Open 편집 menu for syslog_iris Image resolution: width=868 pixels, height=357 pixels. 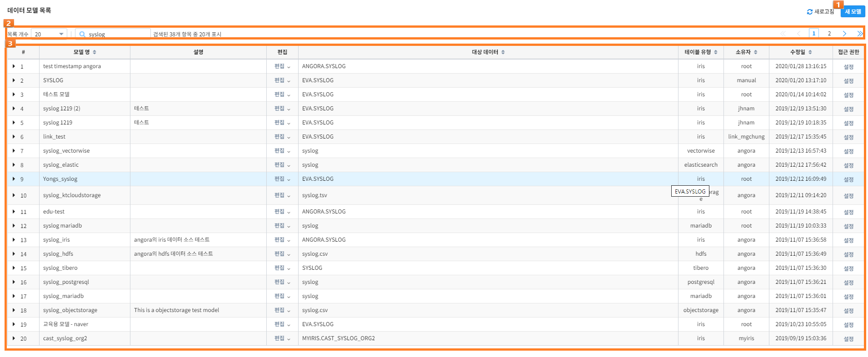[x=282, y=240]
